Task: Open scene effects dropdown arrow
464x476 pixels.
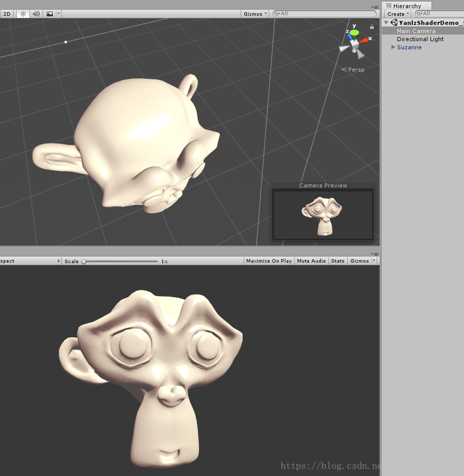Action: click(58, 14)
